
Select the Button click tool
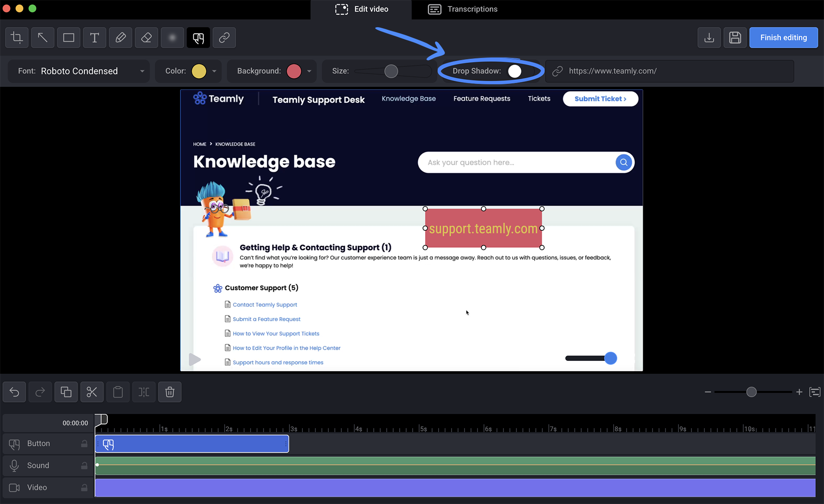click(199, 38)
